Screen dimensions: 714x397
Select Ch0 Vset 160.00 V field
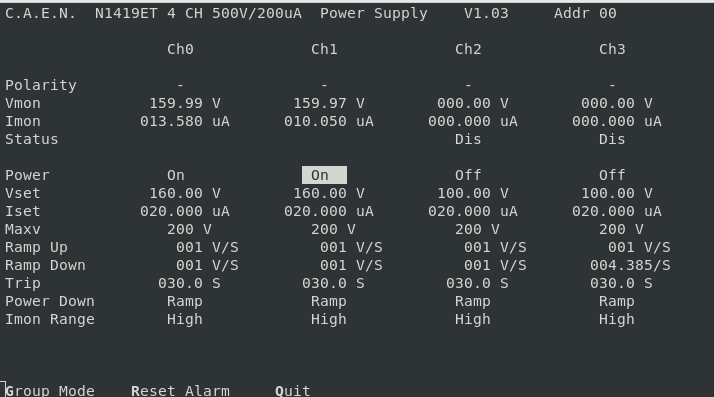185,193
